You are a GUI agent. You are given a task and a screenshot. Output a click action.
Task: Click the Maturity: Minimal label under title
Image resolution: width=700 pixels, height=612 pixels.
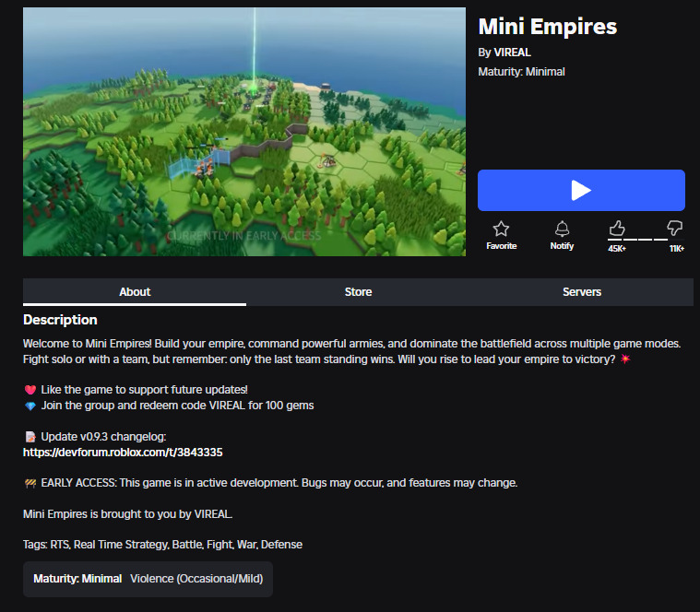(x=521, y=72)
